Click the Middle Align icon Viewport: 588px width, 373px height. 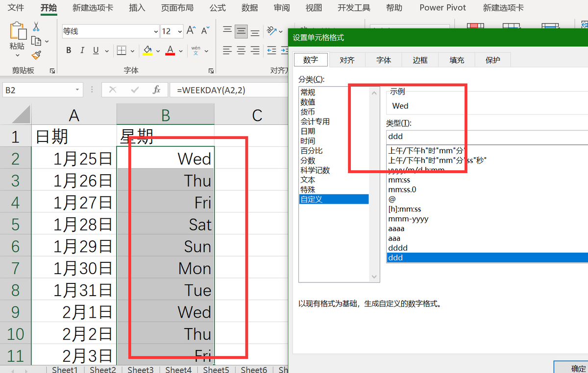(x=241, y=32)
